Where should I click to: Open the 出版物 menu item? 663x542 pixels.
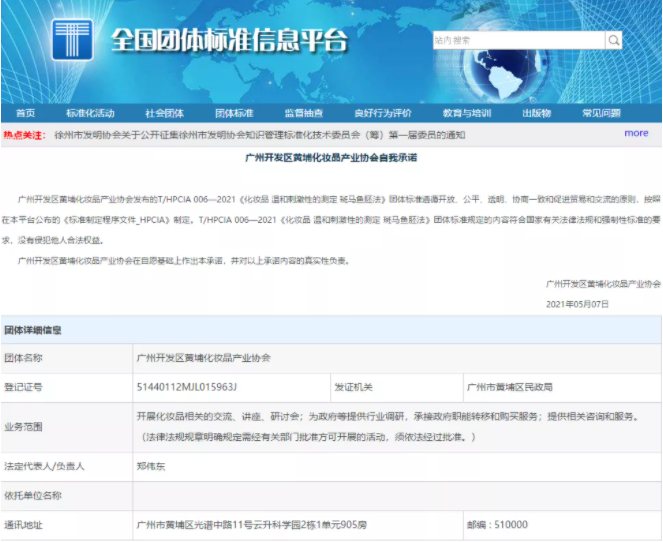(537, 113)
